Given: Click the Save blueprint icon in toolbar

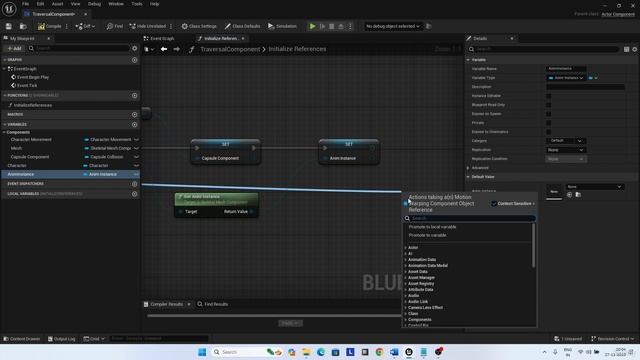Looking at the screenshot, I should point(9,26).
